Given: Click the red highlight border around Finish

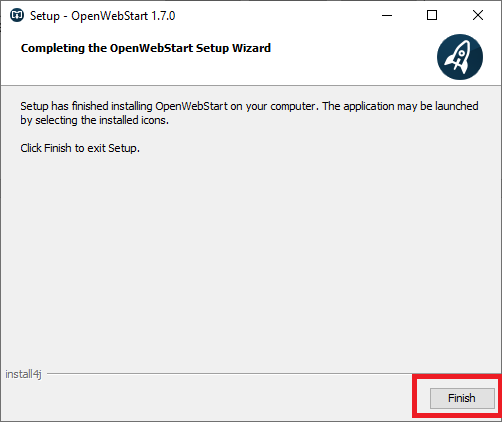Looking at the screenshot, I should [457, 376].
